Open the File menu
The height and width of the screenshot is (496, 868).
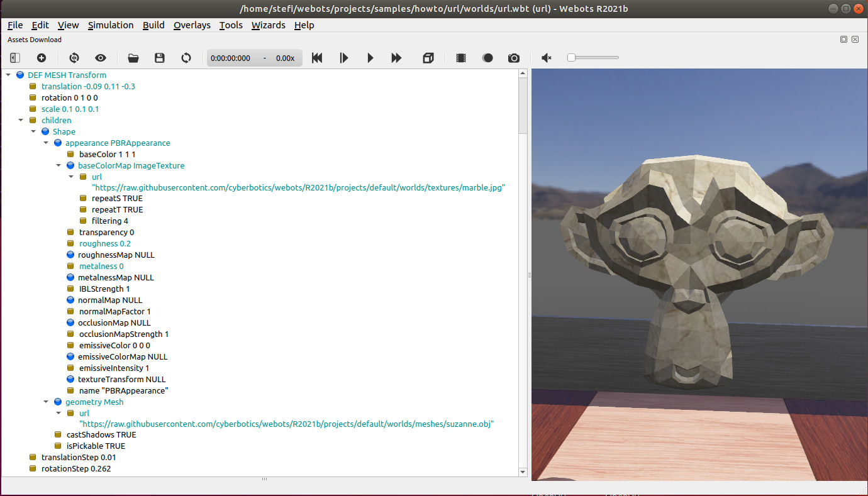[x=15, y=25]
